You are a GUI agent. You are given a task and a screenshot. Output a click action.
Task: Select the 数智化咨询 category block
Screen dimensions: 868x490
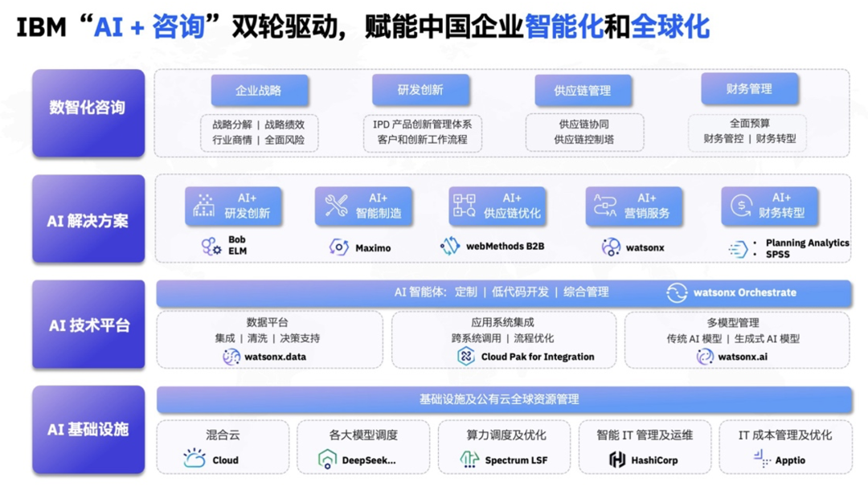[x=88, y=112]
